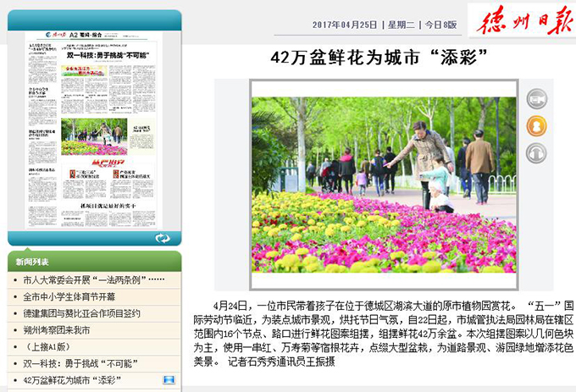The height and width of the screenshot is (392, 576).
Task: Click the flower garden article photo
Action: (x=384, y=185)
